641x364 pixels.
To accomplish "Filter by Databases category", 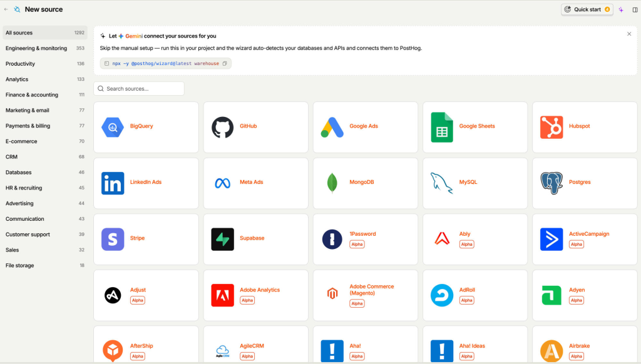I will pos(45,173).
